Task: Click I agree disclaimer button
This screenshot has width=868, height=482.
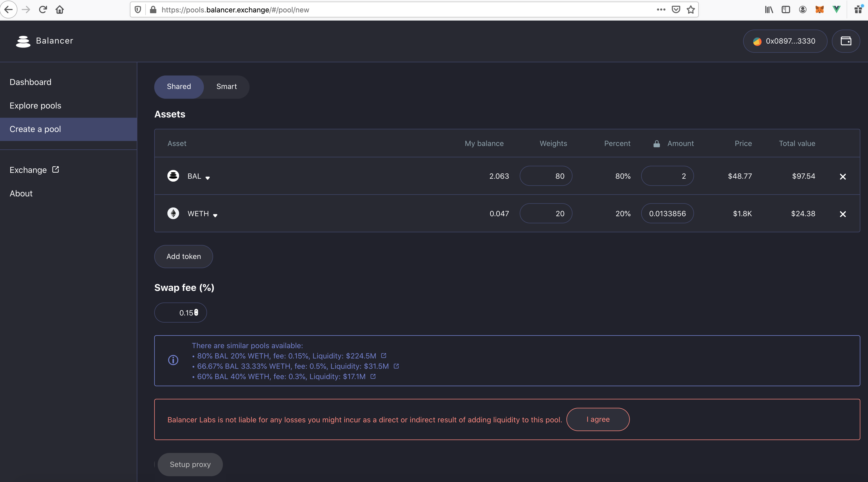Action: pos(598,419)
